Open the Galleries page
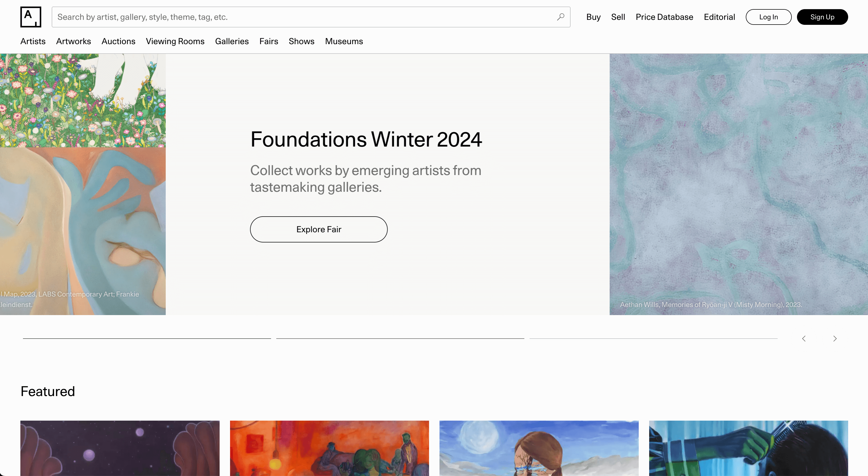This screenshot has height=476, width=868. click(x=232, y=41)
